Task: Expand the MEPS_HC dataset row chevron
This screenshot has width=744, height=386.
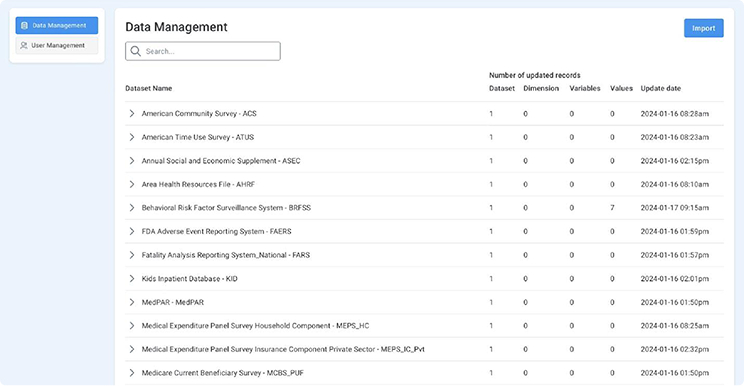Action: (x=132, y=326)
